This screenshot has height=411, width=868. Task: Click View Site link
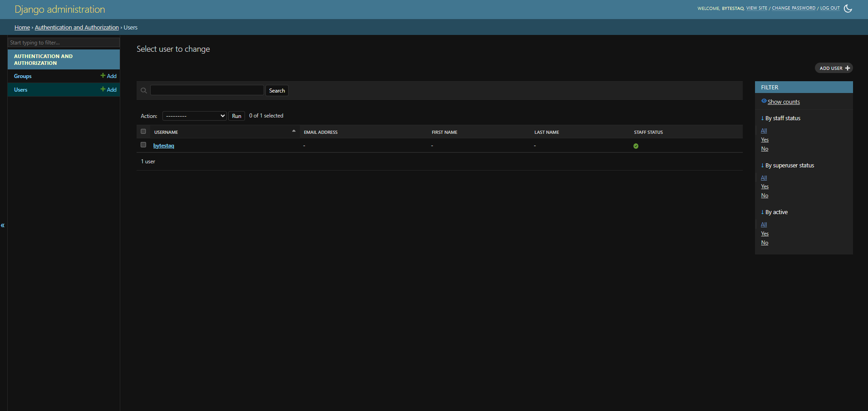[x=757, y=8]
